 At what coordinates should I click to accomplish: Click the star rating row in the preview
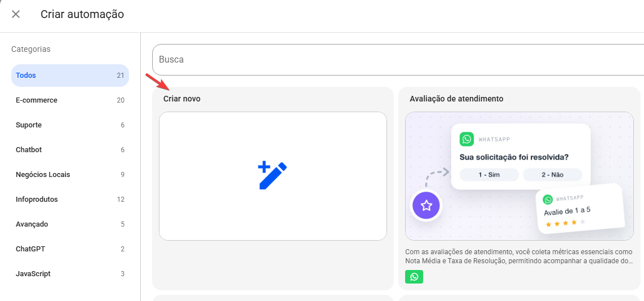(x=565, y=223)
